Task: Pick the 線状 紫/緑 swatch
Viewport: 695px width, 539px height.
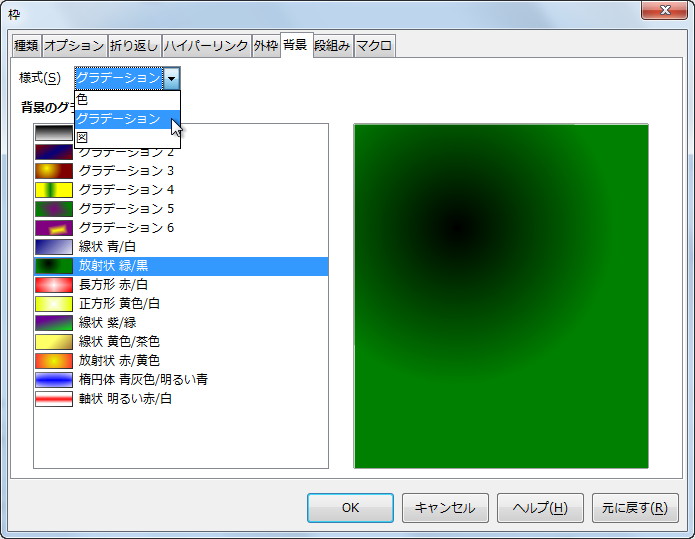Action: coord(54,323)
